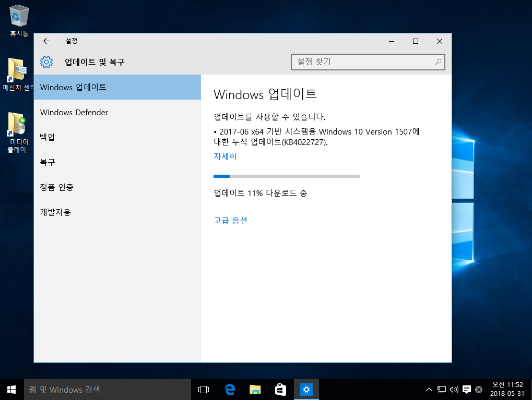Click 업데이트 11% 다운로드 중 status text

(x=260, y=193)
